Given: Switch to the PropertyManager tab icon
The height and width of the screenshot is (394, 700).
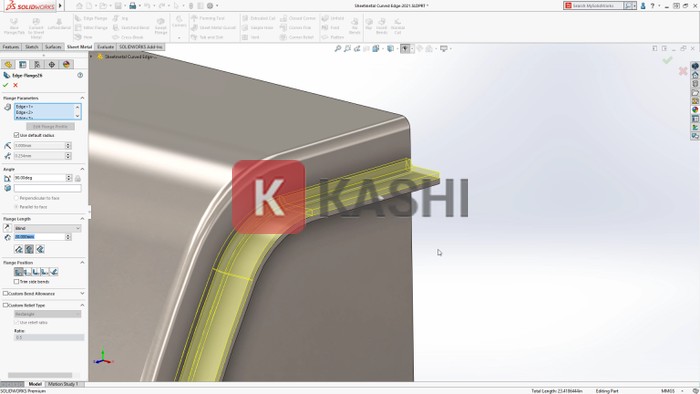Looking at the screenshot, I should (x=23, y=65).
